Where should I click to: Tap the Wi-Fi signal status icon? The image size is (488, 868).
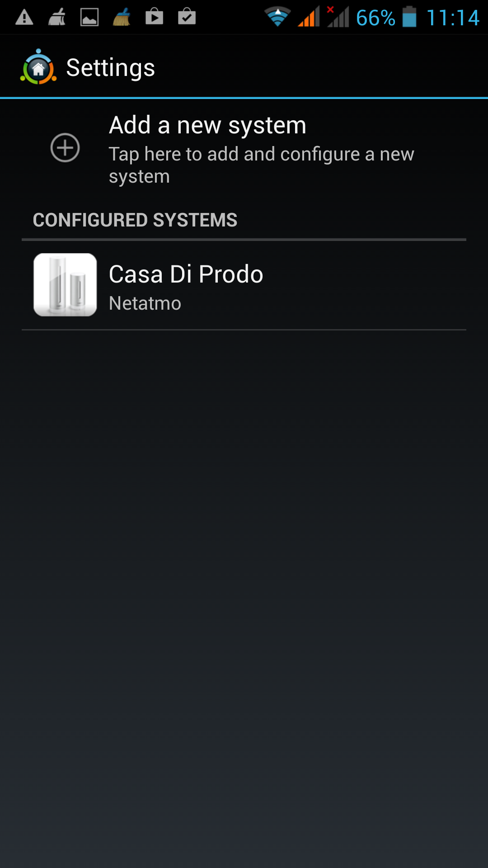pos(277,17)
